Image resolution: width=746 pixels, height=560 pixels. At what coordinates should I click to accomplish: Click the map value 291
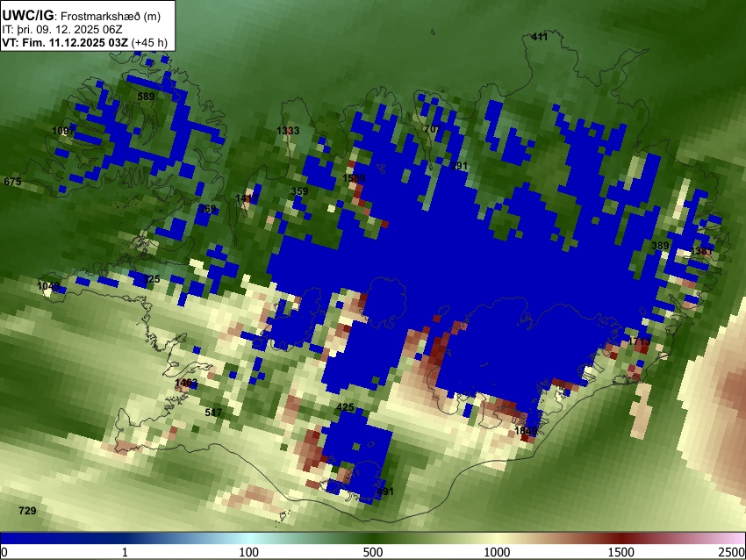tap(459, 166)
